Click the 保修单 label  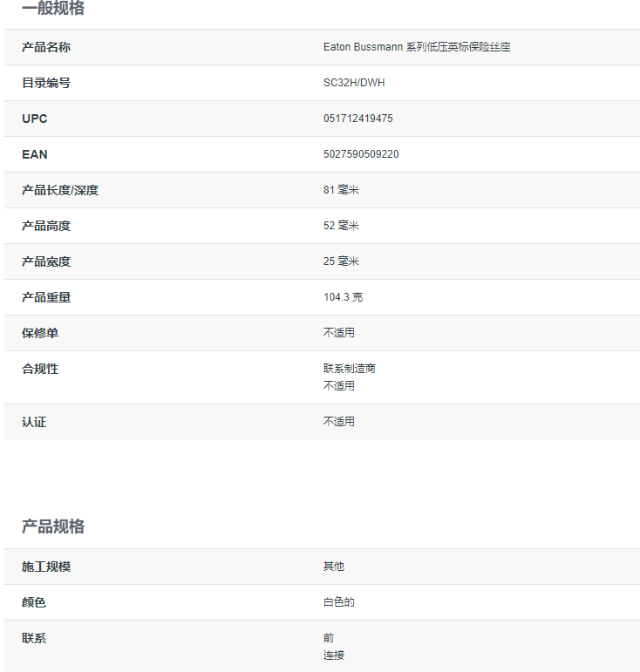pyautogui.click(x=40, y=333)
